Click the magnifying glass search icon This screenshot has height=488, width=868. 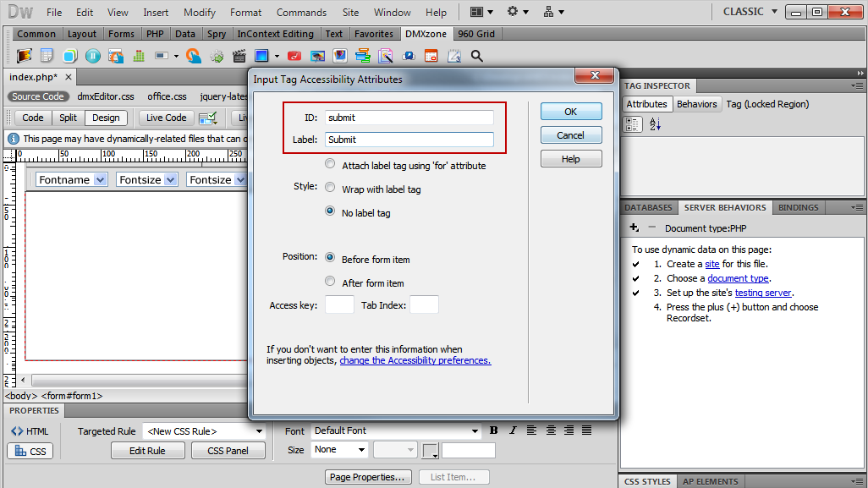(x=476, y=56)
